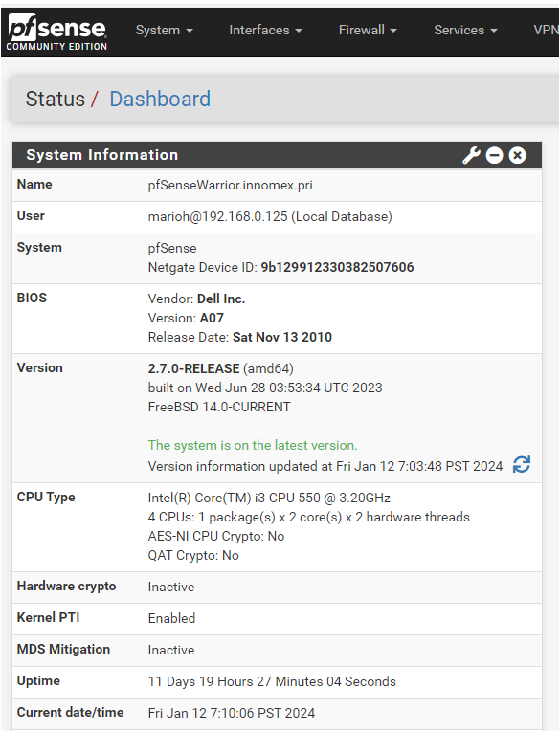Refresh version information update check
560x732 pixels.
[522, 464]
